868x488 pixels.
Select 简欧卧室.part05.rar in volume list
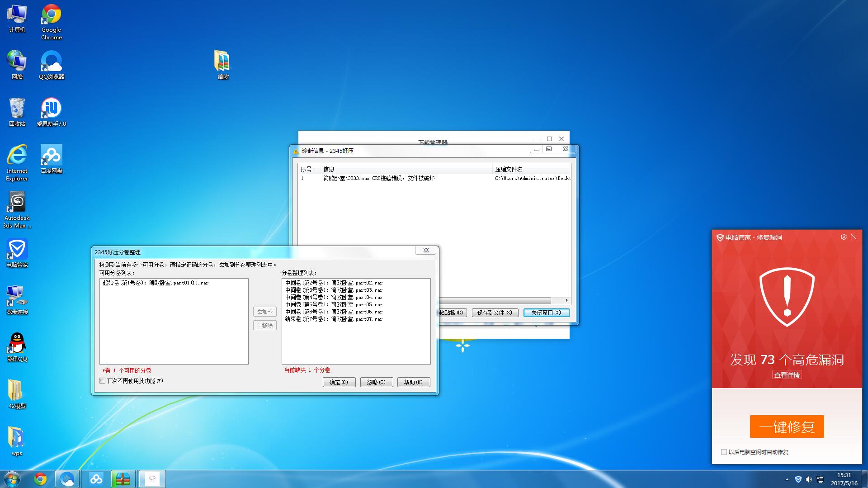(x=334, y=304)
